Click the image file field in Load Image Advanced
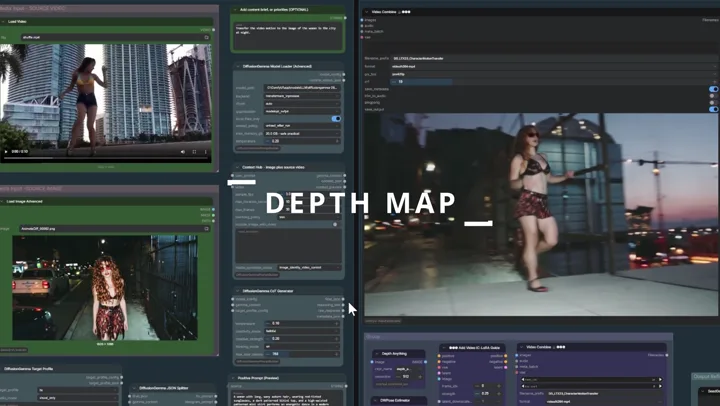This screenshot has height=406, width=720. 115,228
